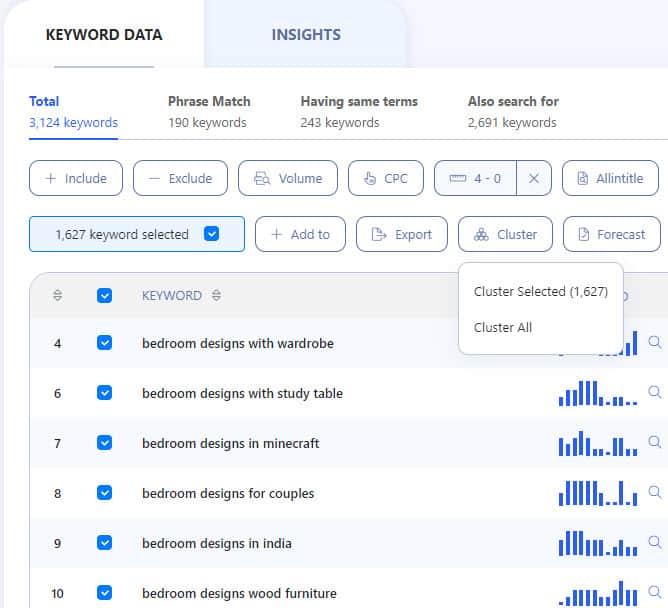Uncheck bedroom designs for couples row
The image size is (668, 608).
point(104,493)
